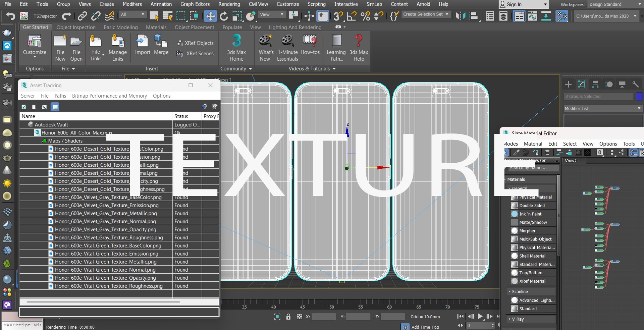This screenshot has width=644, height=330.
Task: Open the Modifier List dropdown
Action: coord(603,108)
